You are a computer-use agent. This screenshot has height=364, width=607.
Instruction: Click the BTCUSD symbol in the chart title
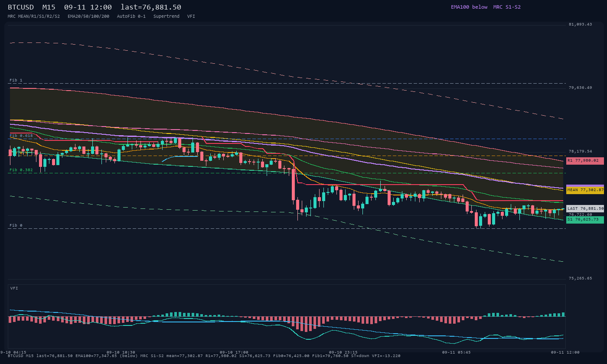coord(21,7)
